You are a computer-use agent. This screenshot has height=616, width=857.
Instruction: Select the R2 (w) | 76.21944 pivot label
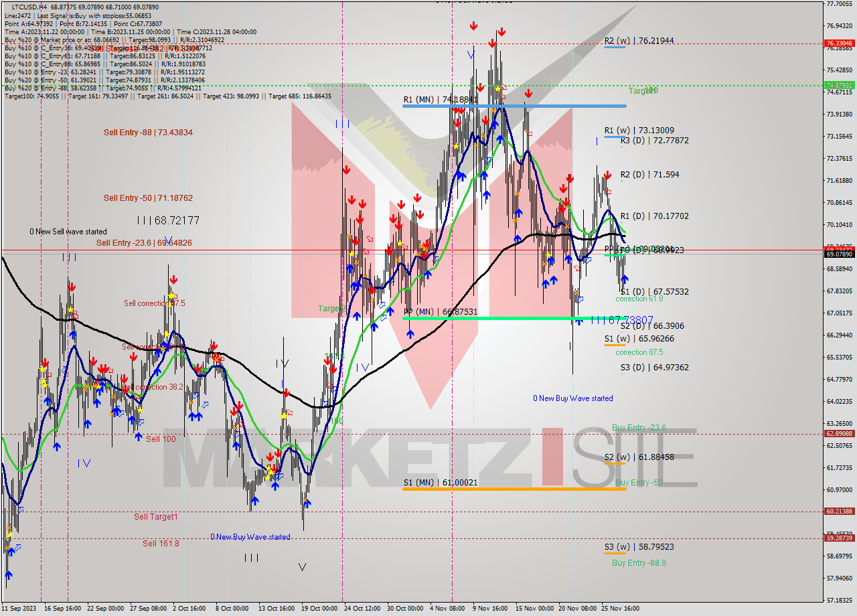pos(639,41)
